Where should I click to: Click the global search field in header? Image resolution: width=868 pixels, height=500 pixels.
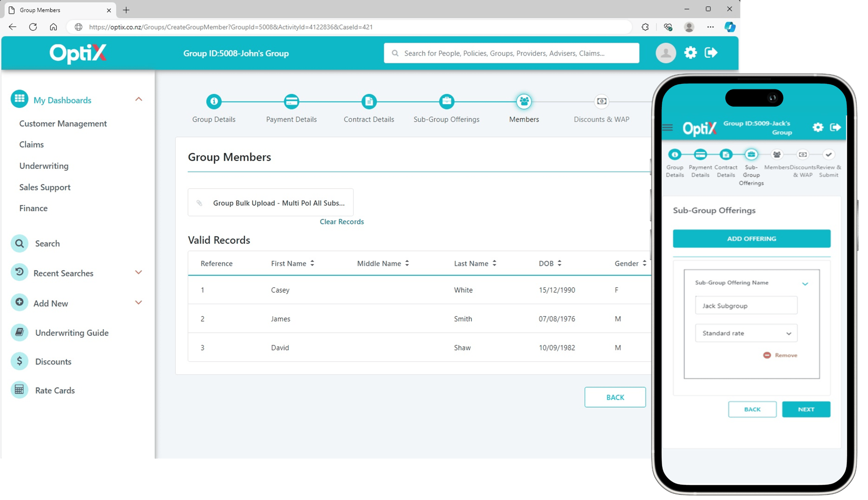click(x=511, y=53)
